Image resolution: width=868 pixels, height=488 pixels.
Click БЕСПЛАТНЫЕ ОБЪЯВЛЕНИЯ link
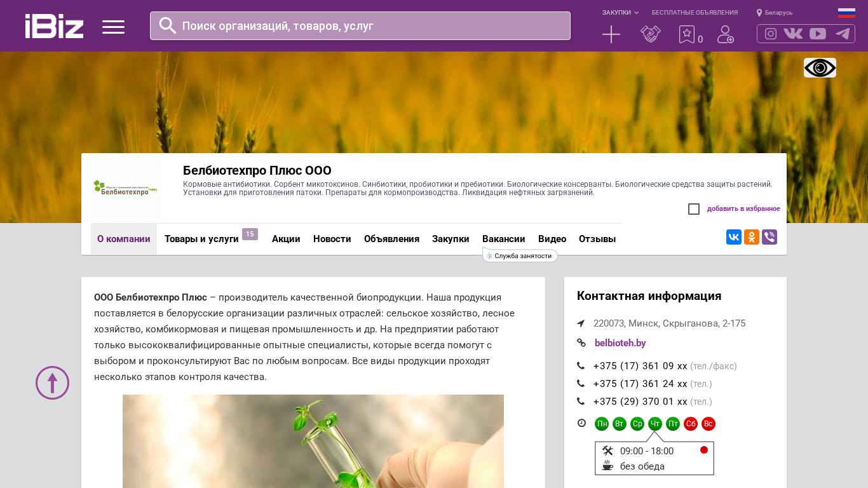point(695,13)
